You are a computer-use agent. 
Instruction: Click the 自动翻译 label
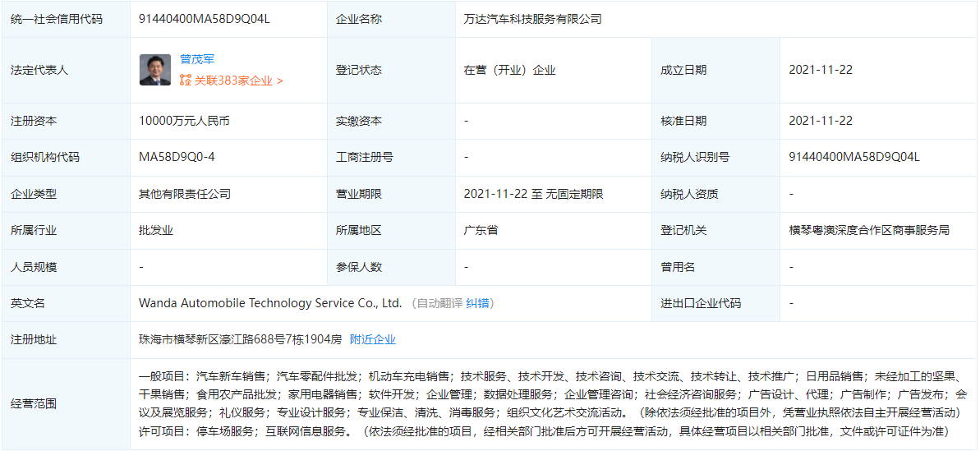click(440, 304)
